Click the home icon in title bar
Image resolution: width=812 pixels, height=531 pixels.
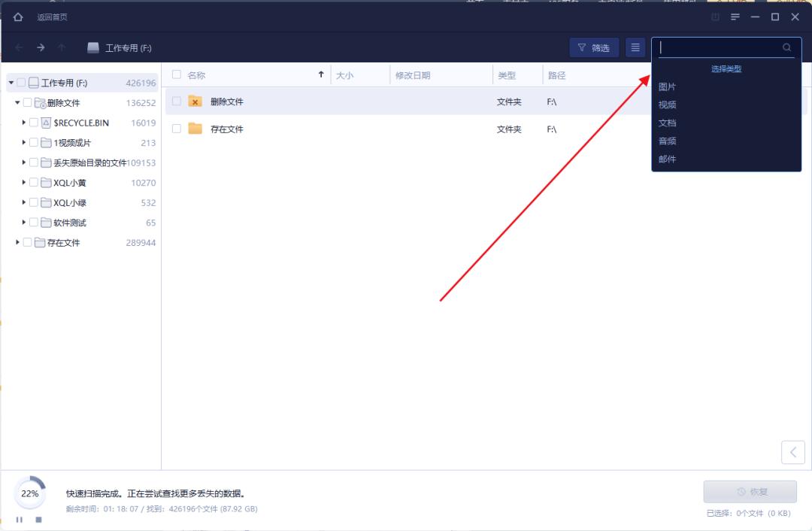tap(18, 17)
